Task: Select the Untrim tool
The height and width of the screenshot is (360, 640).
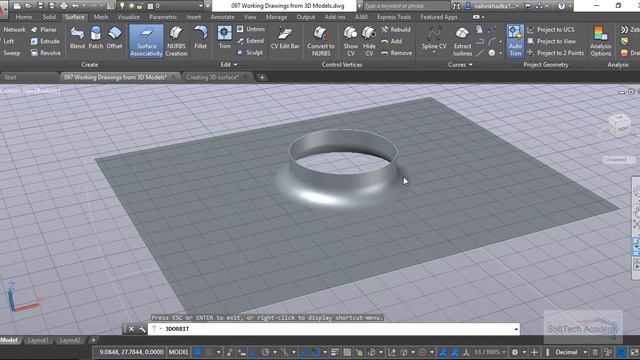Action: click(x=251, y=29)
